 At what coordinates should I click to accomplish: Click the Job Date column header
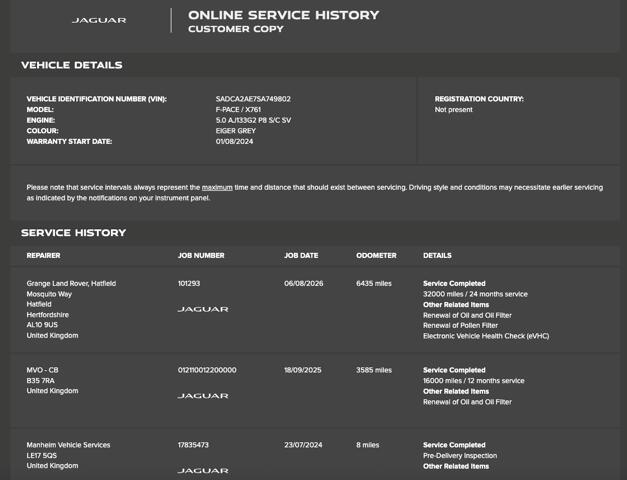click(301, 255)
